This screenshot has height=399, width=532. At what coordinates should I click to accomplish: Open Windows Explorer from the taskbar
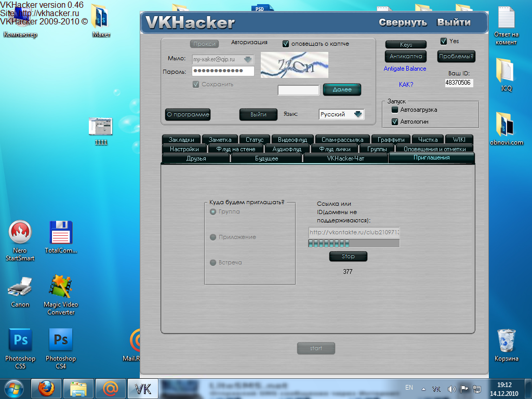[78, 389]
